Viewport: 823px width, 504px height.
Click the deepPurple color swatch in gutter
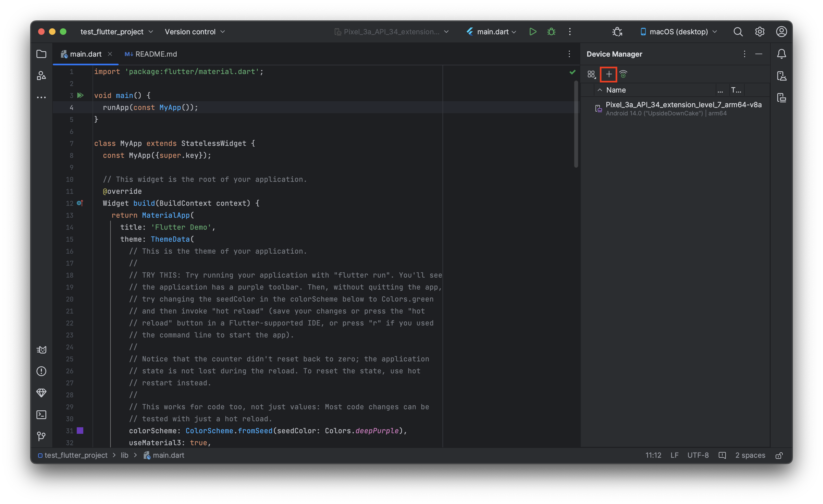(x=80, y=431)
